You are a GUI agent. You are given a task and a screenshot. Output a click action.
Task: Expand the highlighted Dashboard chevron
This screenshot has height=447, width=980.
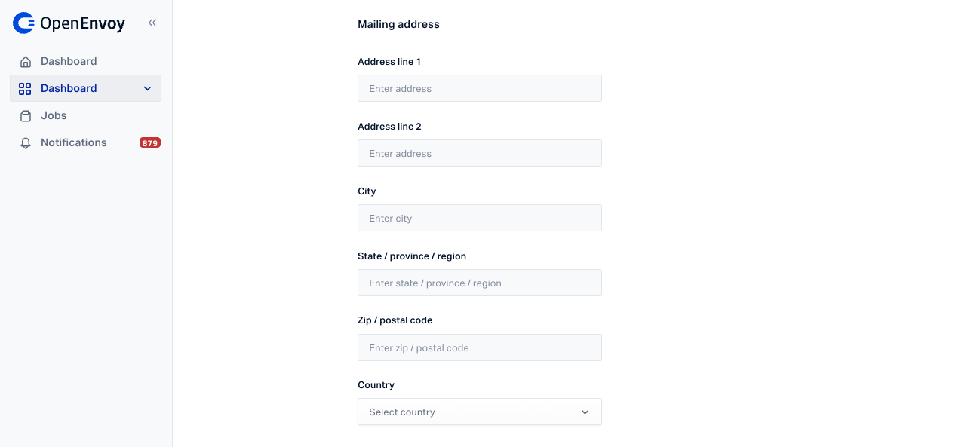(147, 89)
